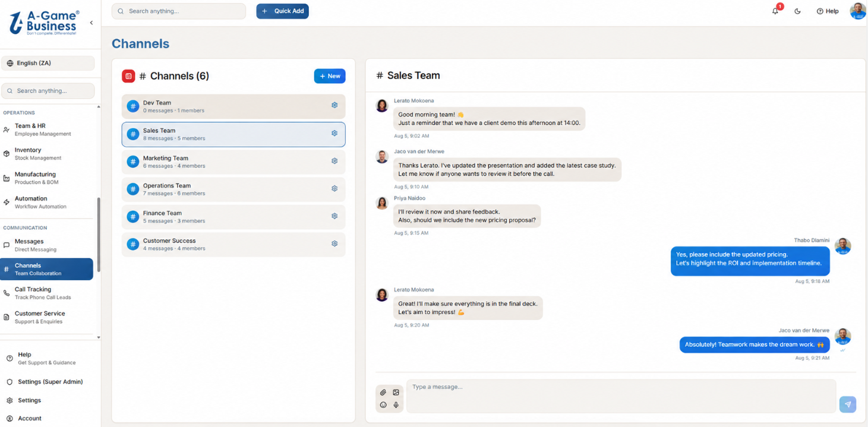Open Automation workflow in sidebar
This screenshot has width=868, height=427.
47,203
